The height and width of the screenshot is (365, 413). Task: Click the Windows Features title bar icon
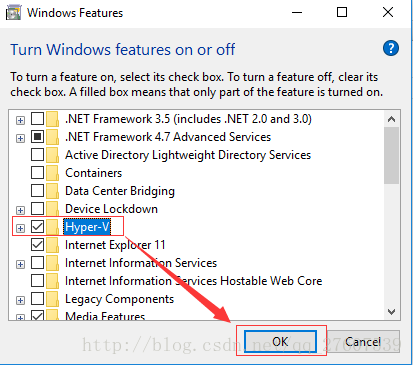tap(14, 13)
